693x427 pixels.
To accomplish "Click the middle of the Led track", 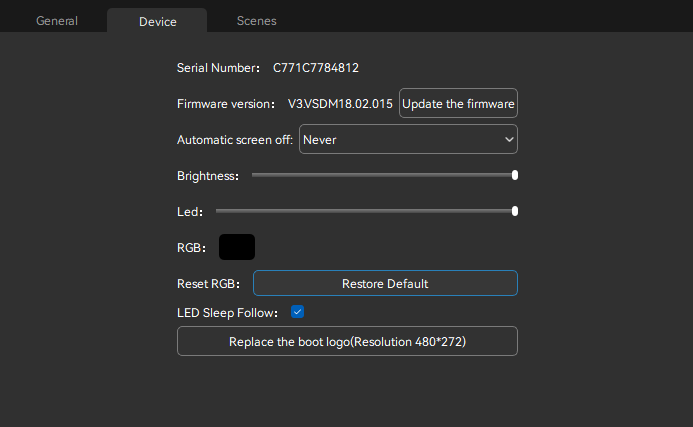I will click(x=365, y=211).
